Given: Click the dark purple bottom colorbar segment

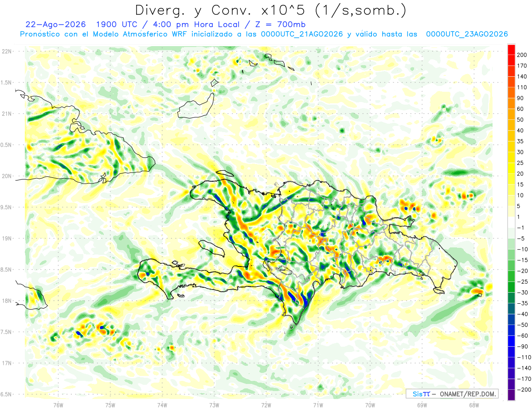Looking at the screenshot, I should click(x=511, y=395).
